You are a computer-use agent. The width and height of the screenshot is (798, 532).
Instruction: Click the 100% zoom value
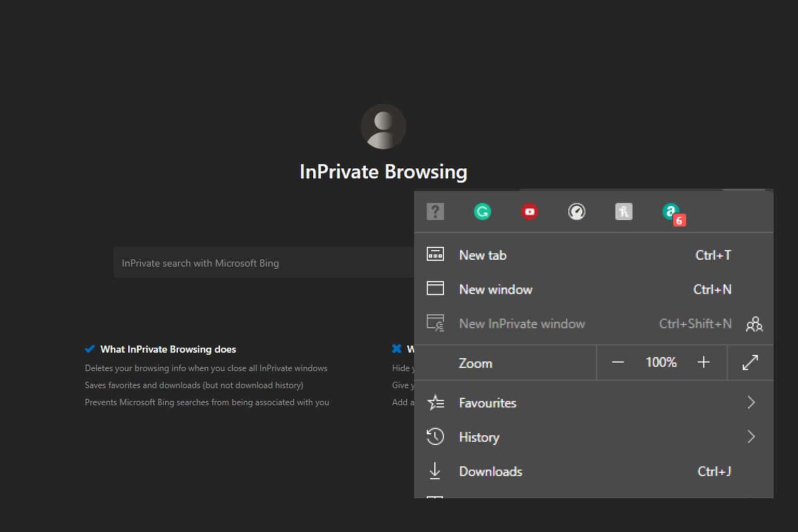661,362
